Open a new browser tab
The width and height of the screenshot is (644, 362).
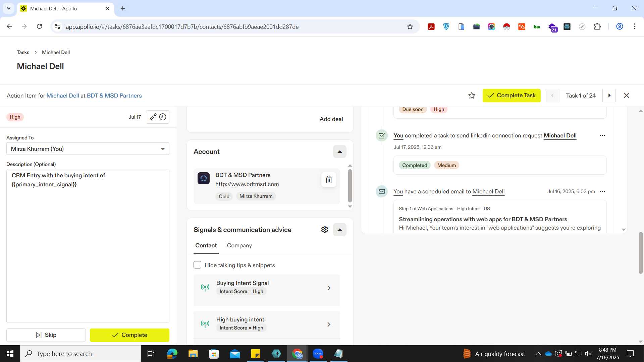click(x=123, y=8)
